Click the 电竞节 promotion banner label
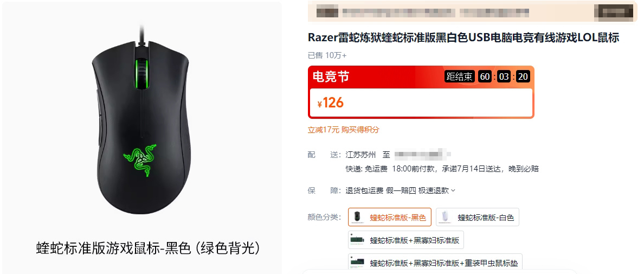This screenshot has width=644, height=274. pos(331,77)
